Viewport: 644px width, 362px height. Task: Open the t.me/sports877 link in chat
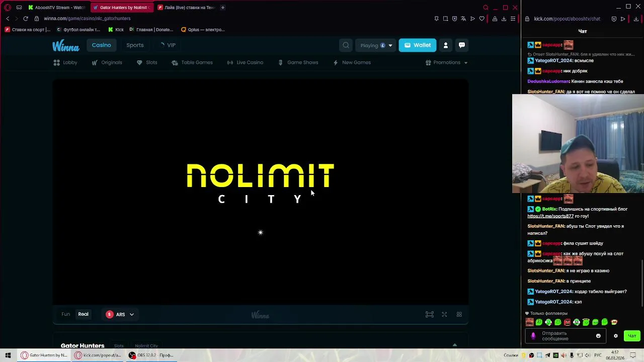tap(551, 216)
